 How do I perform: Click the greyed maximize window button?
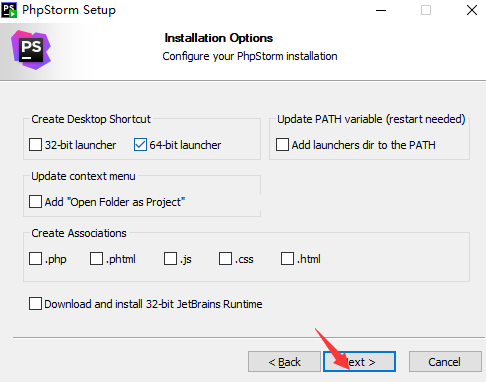click(426, 10)
